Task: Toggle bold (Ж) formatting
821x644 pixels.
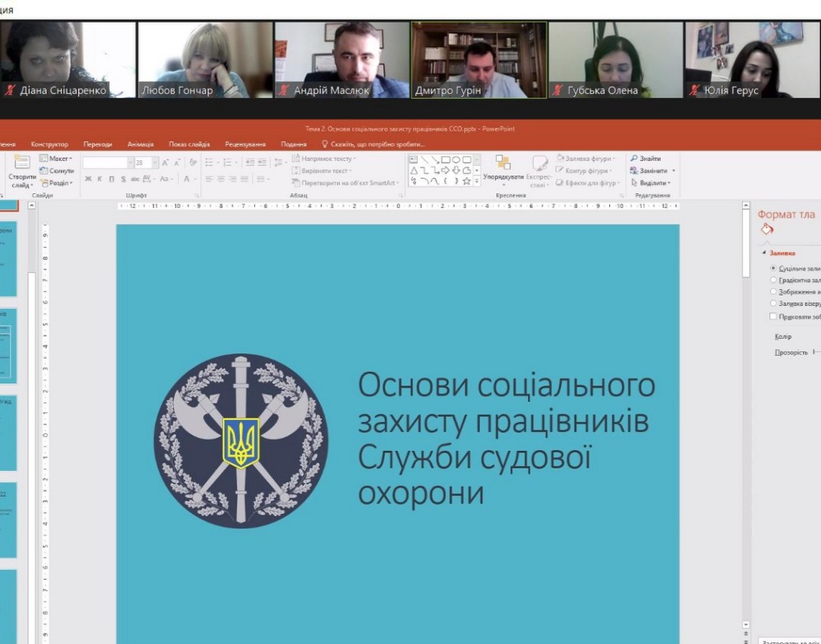Action: pyautogui.click(x=89, y=179)
